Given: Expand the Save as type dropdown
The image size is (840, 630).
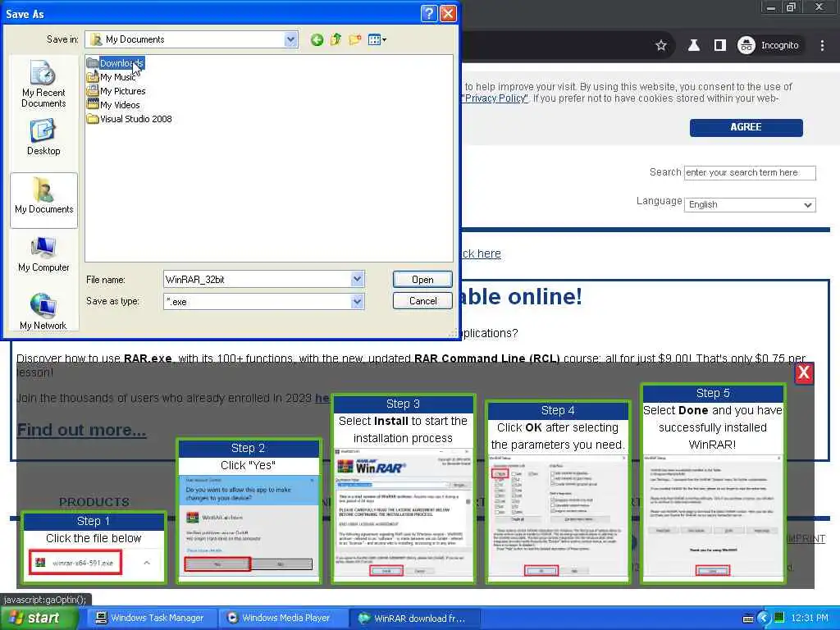Looking at the screenshot, I should pyautogui.click(x=358, y=302).
